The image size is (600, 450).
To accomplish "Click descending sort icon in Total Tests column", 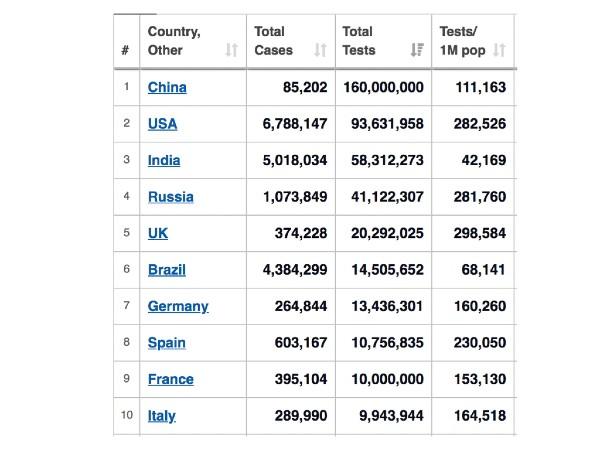I will point(417,50).
